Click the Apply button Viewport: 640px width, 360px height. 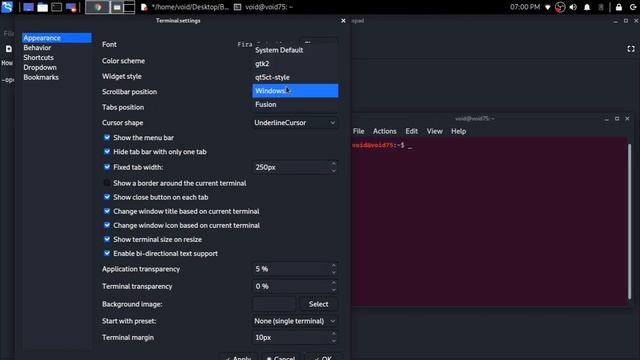pyautogui.click(x=238, y=357)
